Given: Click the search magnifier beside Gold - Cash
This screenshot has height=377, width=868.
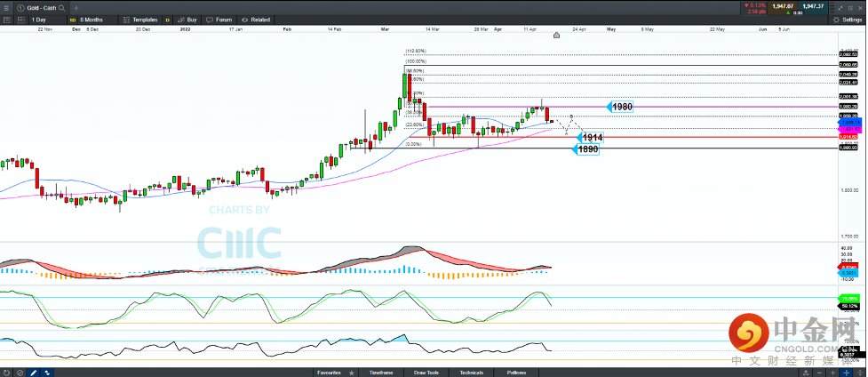Looking at the screenshot, I should [61, 8].
